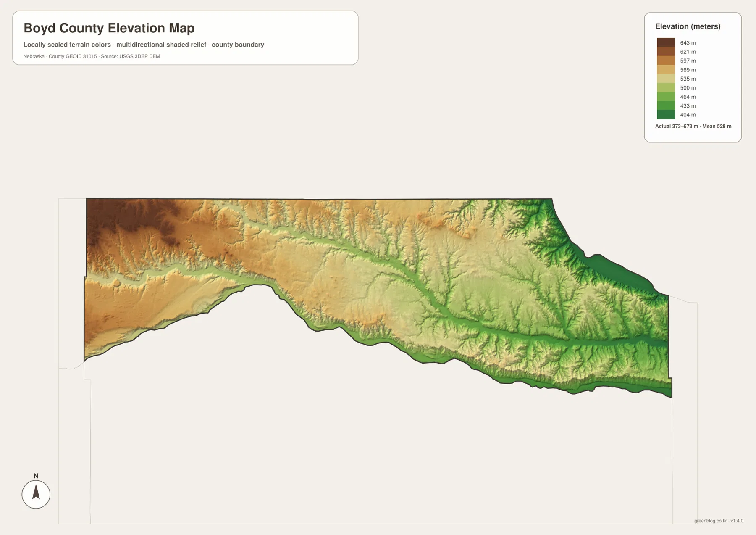Choose the 433 m green legend swatch
Viewport: 756px width, 535px height.
click(x=666, y=105)
